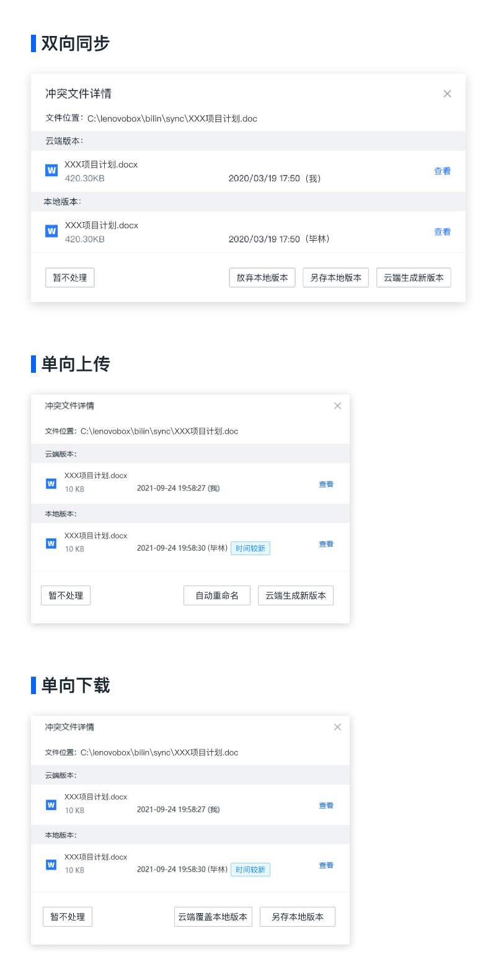Click 云端覆盖本地版本 button
The height and width of the screenshot is (980, 496).
[213, 917]
